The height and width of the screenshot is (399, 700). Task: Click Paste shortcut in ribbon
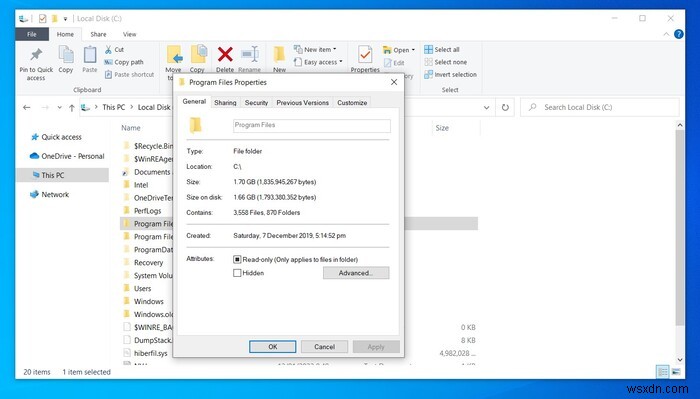[x=129, y=75]
